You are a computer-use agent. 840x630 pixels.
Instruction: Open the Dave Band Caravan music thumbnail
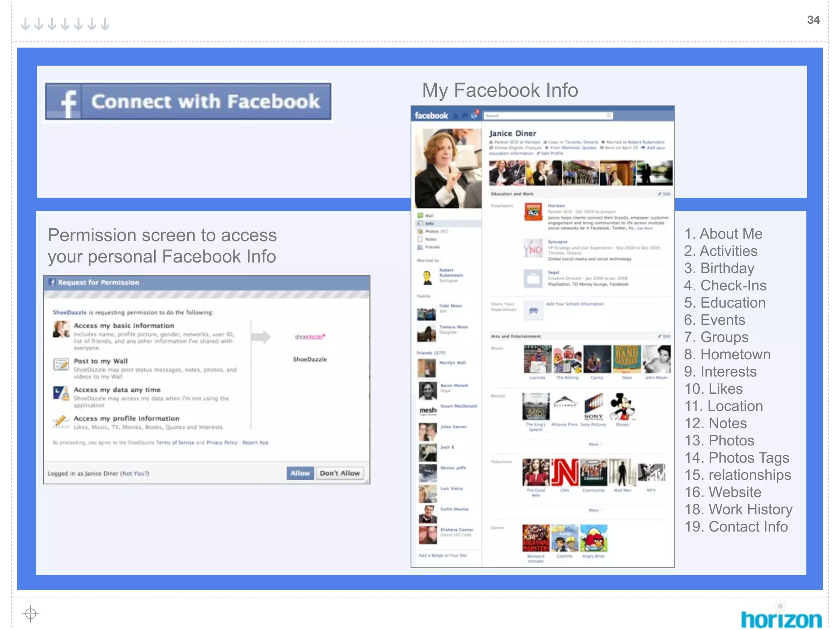coord(627,359)
